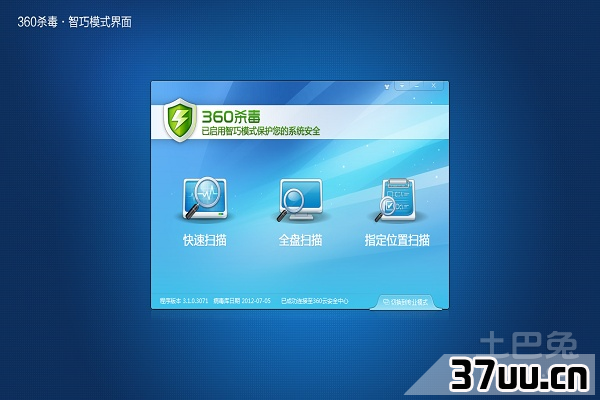Click the 已启用智巧模式 protection status text

click(x=261, y=131)
